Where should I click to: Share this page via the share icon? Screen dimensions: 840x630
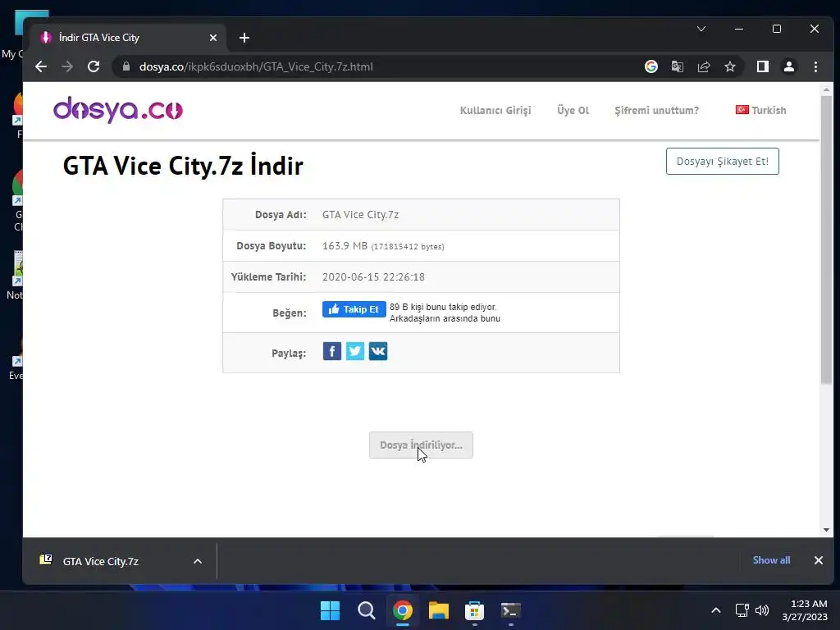pos(703,66)
